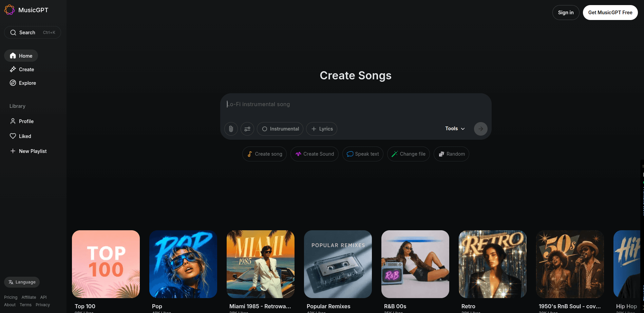Go to Home in sidebar
Screen dimensions: 644x313
tap(21, 56)
